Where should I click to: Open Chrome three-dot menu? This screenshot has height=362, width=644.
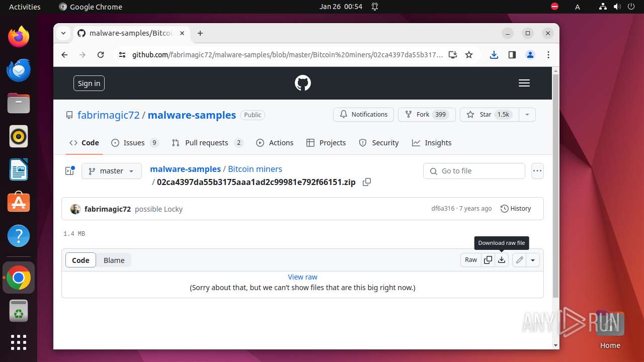tap(548, 55)
